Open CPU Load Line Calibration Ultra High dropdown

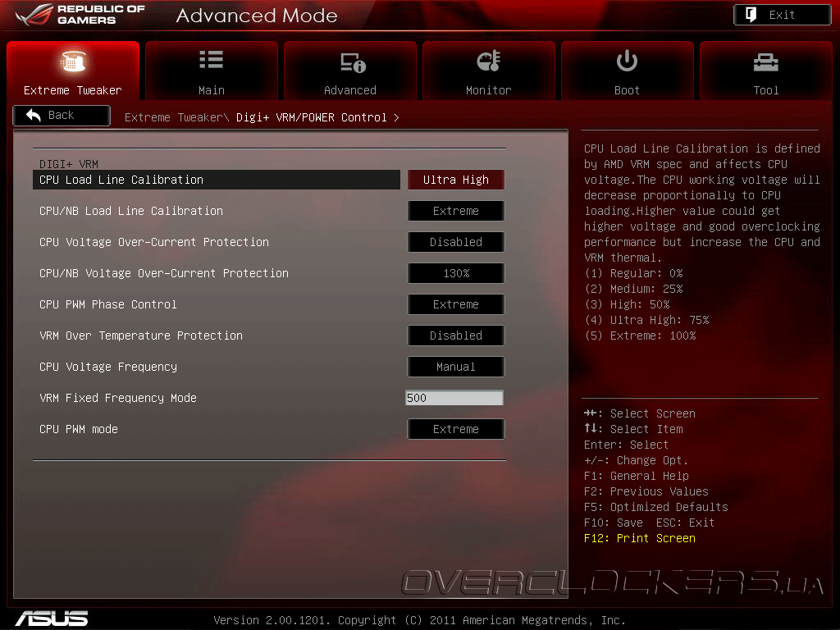[x=456, y=180]
